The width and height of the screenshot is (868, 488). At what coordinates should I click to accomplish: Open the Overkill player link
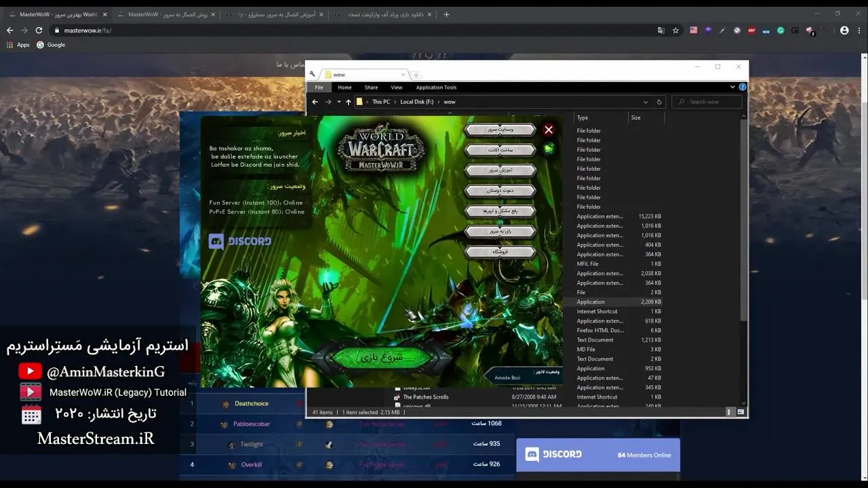pyautogui.click(x=252, y=464)
